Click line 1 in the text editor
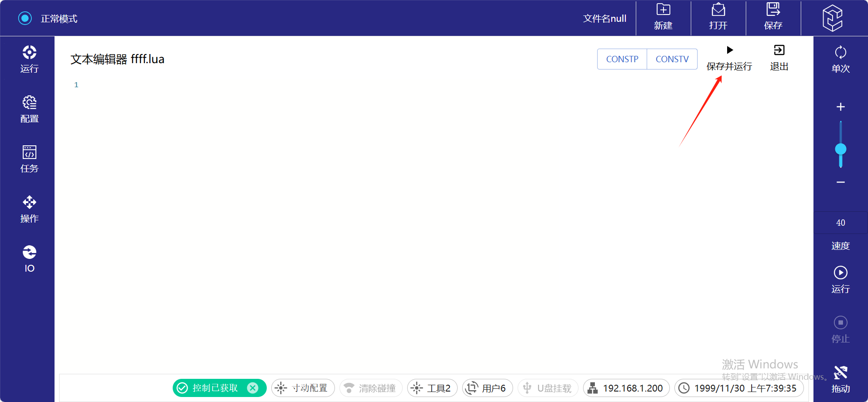 coord(273,85)
